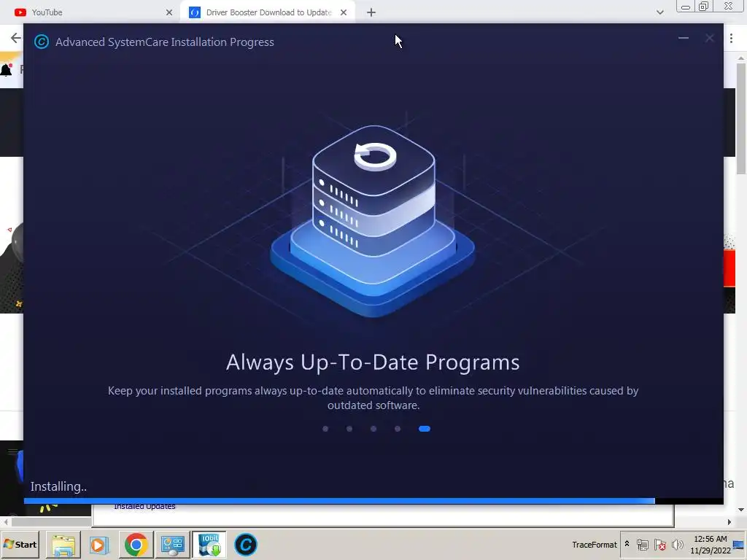This screenshot has height=560, width=747.
Task: Click the Advanced SystemCare logo icon
Action: coord(42,42)
